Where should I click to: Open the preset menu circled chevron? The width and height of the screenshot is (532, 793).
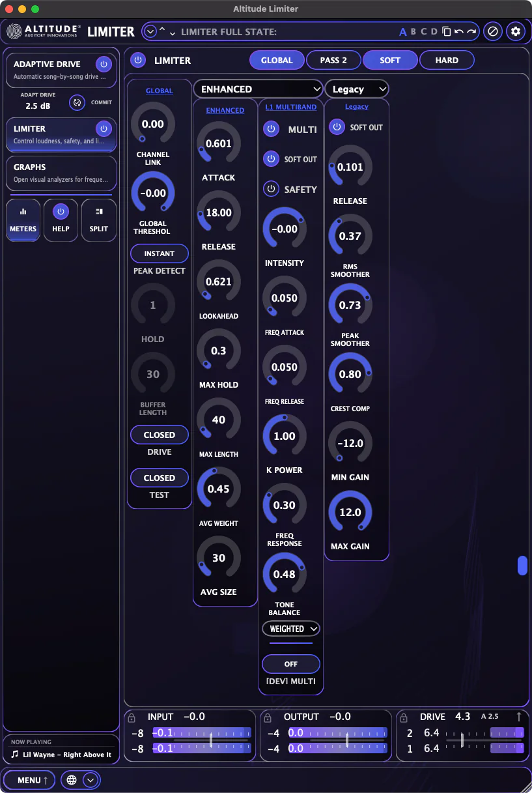[151, 31]
